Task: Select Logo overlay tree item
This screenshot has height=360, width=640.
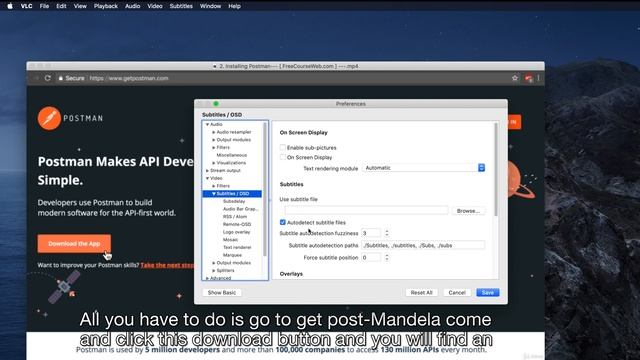Action: click(236, 232)
